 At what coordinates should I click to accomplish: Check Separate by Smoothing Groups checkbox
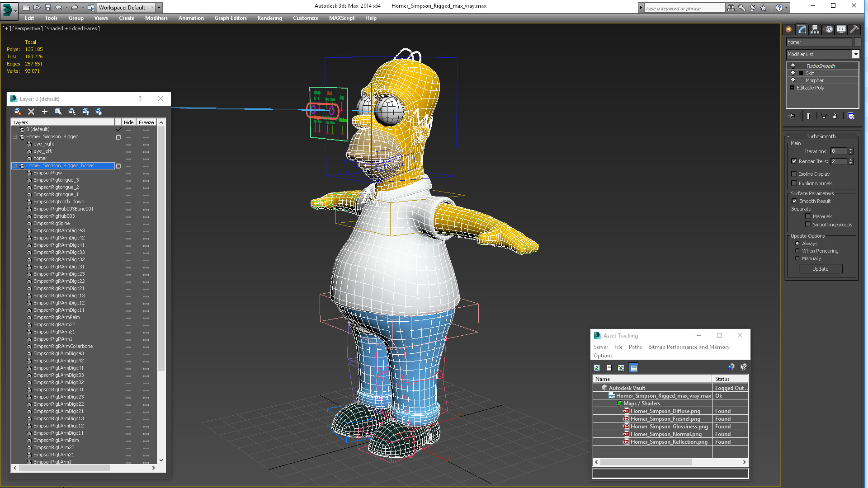(808, 225)
